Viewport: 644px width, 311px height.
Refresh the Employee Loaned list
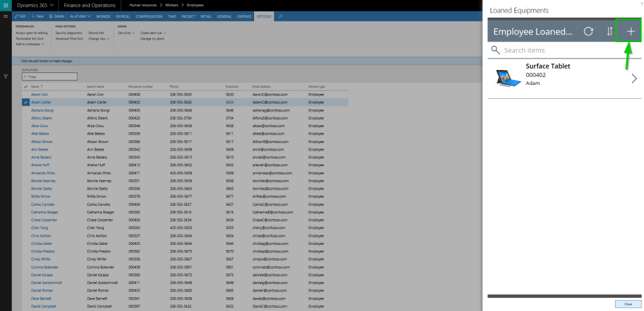[588, 32]
